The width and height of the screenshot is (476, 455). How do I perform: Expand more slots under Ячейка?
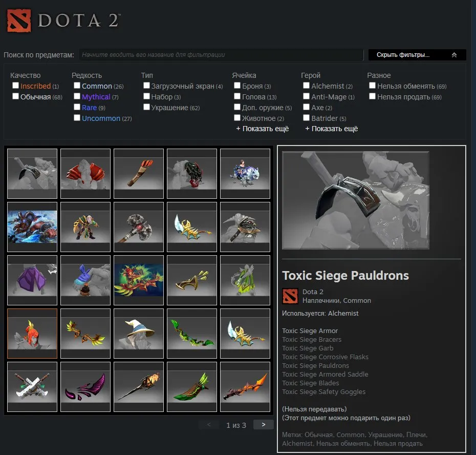pos(263,129)
